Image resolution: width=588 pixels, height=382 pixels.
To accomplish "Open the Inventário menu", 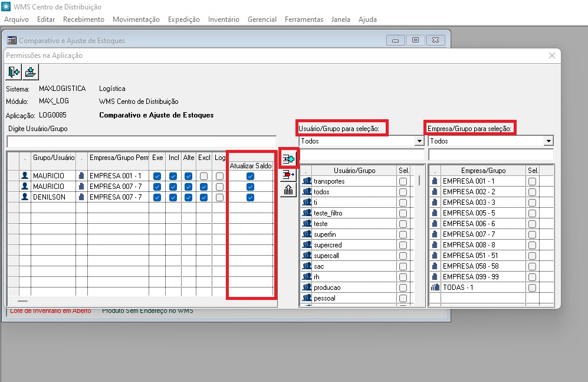I will (224, 19).
